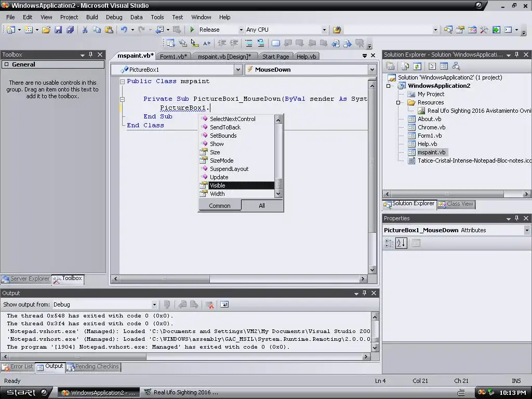Collapse the Resources folder node

coord(398,102)
